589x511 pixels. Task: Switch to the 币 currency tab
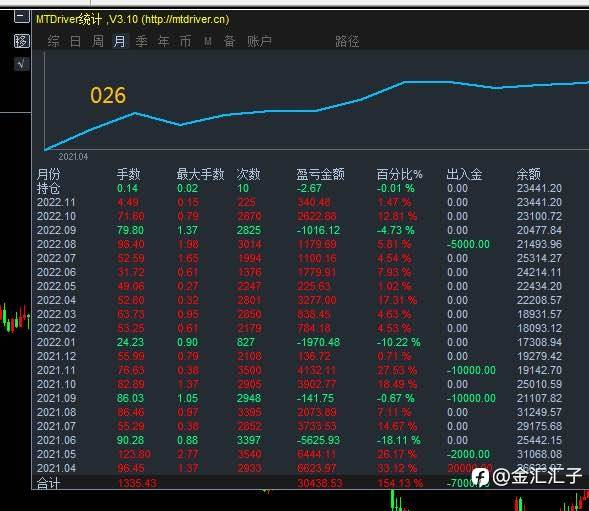pyautogui.click(x=185, y=41)
